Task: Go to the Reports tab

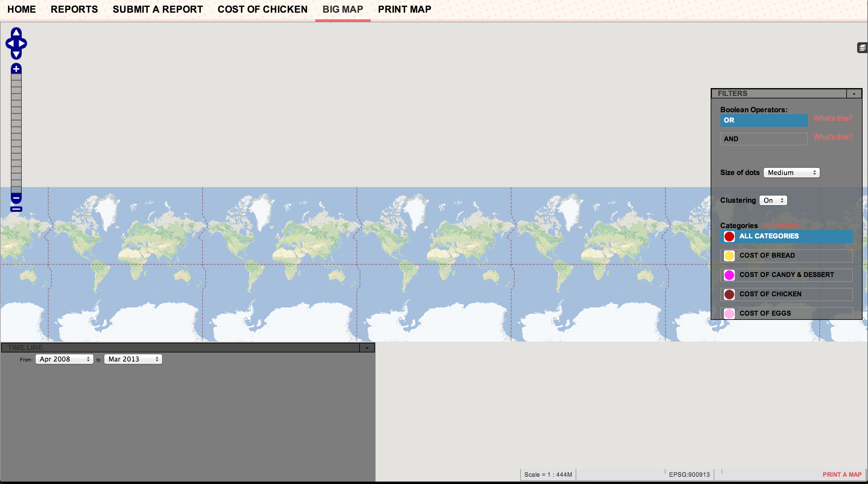Action: (74, 9)
